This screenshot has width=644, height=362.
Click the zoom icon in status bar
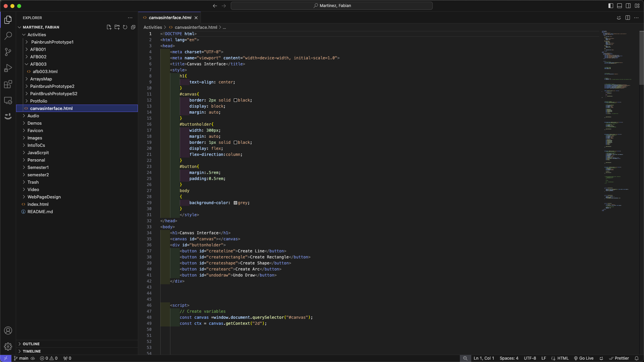coord(465,358)
